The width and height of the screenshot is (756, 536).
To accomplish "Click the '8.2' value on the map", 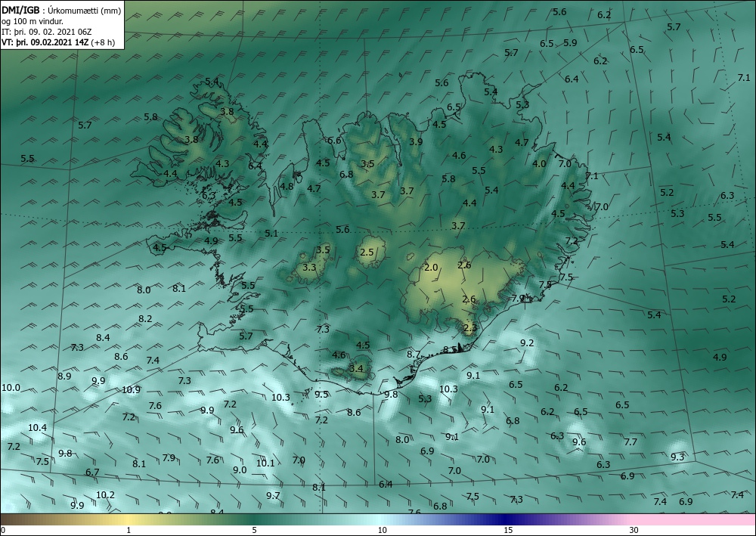I will point(145,318).
